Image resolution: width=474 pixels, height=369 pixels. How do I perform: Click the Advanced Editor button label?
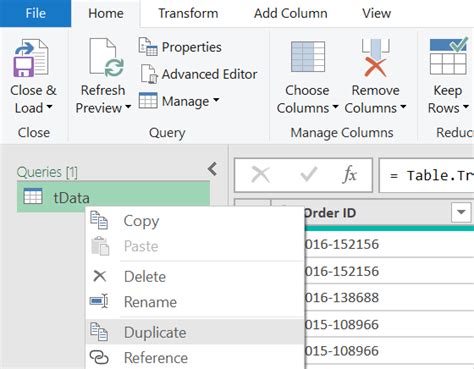[x=209, y=74]
